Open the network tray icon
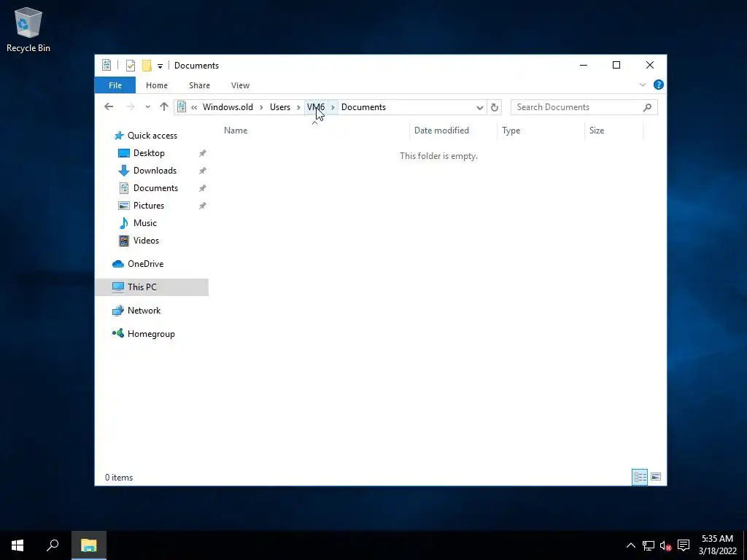Viewport: 747px width, 560px height. tap(649, 545)
